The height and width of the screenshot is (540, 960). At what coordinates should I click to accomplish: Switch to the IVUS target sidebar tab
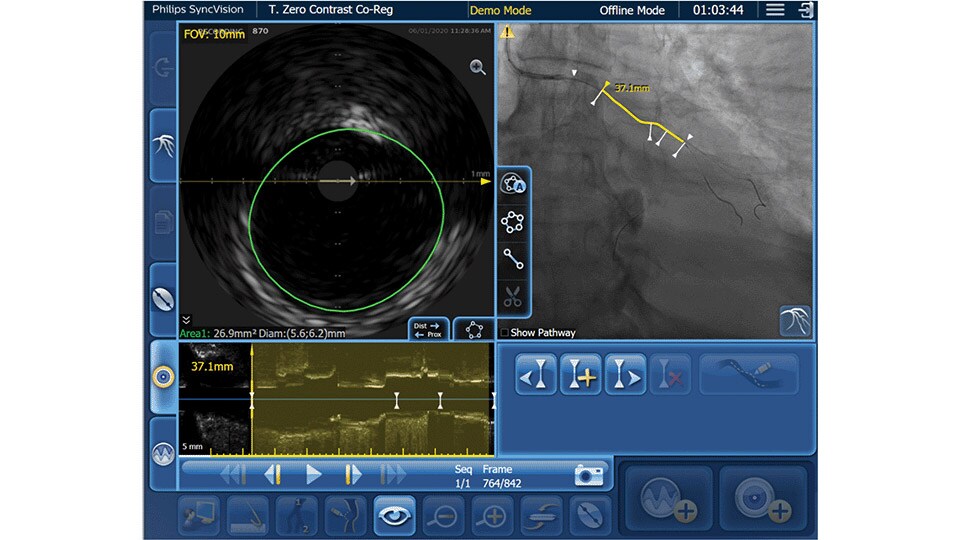[163, 376]
